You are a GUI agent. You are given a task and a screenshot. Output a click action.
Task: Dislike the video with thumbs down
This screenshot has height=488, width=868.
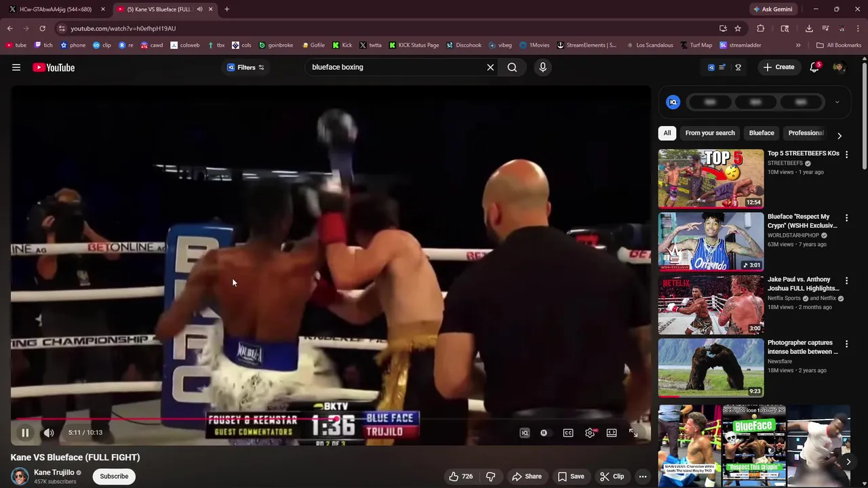490,476
